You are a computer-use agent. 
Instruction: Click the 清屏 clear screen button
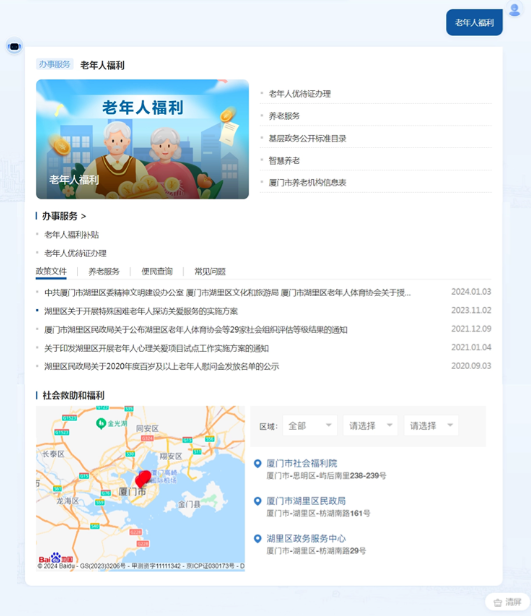pos(507,602)
